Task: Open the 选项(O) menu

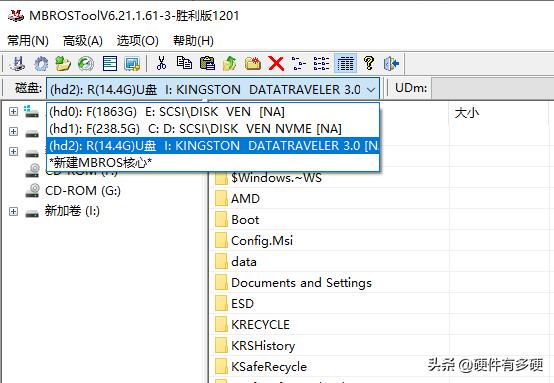Action: pyautogui.click(x=138, y=41)
